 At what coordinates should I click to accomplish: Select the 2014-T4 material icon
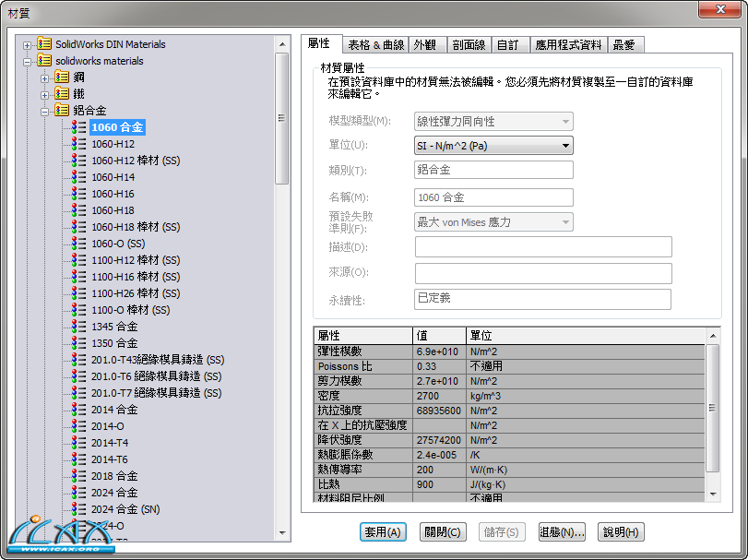[79, 442]
